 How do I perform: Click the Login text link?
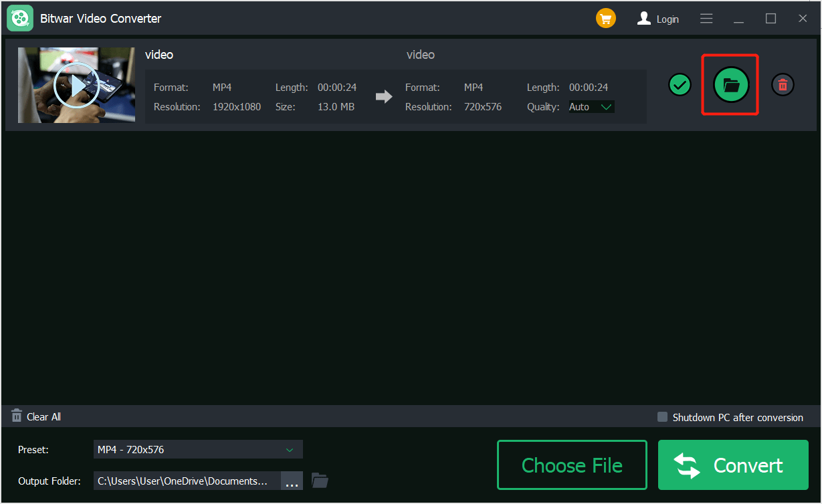point(667,19)
